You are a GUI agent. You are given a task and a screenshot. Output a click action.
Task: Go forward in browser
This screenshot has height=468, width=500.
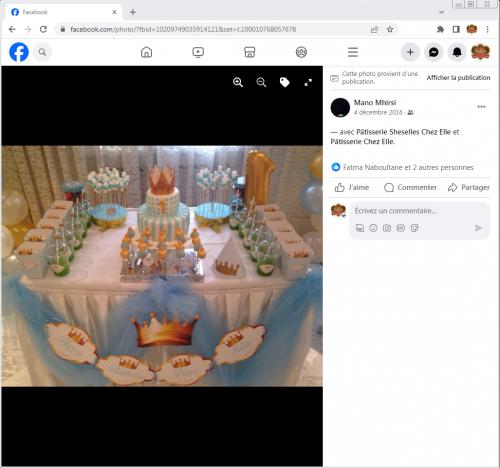[28, 29]
